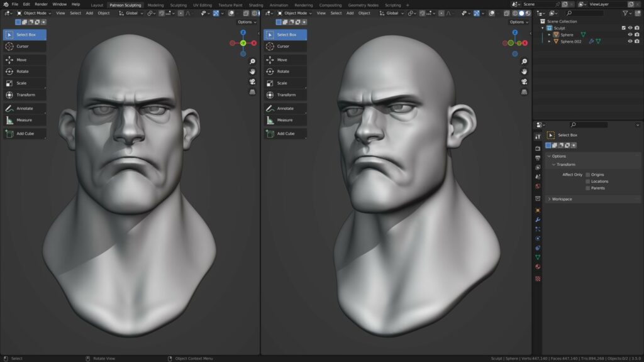644x362 pixels.
Task: Click the Options button in the viewport header
Action: [x=247, y=21]
